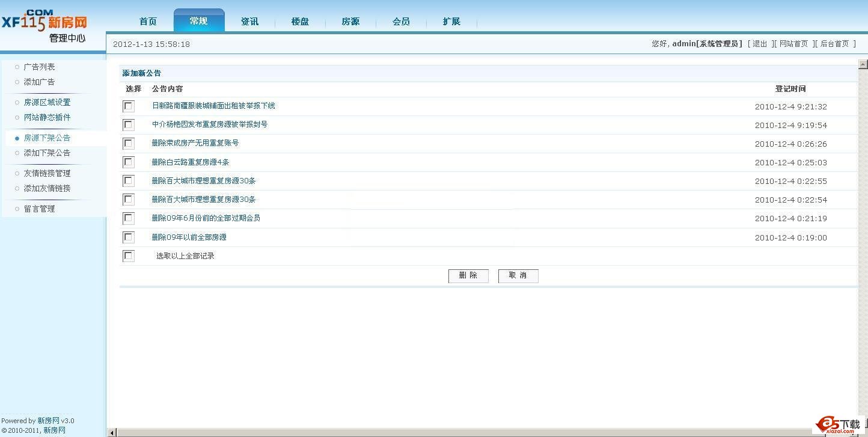Tick the checkbox for 日新路南疆服装城铺面出租被举报下线
This screenshot has width=868, height=437.
pyautogui.click(x=129, y=106)
